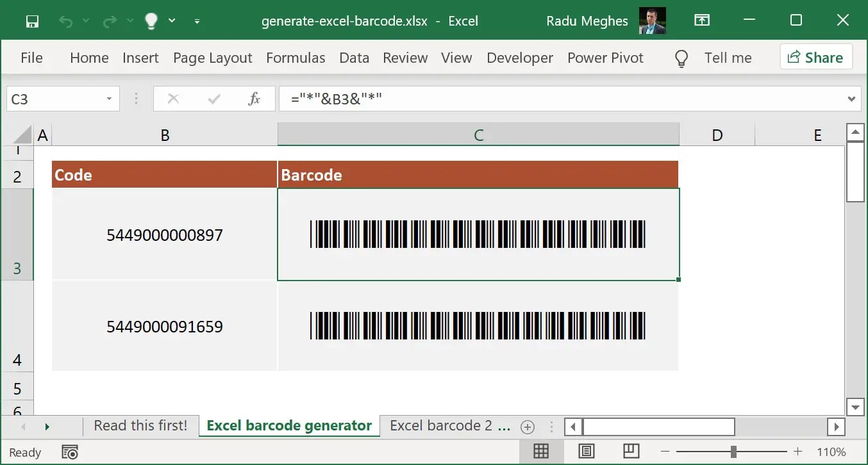Save the workbook via Quick Access toolbar
The image size is (868, 465).
31,20
